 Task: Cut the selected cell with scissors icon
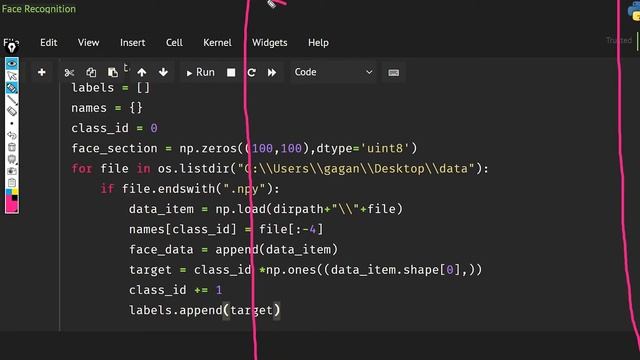pyautogui.click(x=69, y=73)
